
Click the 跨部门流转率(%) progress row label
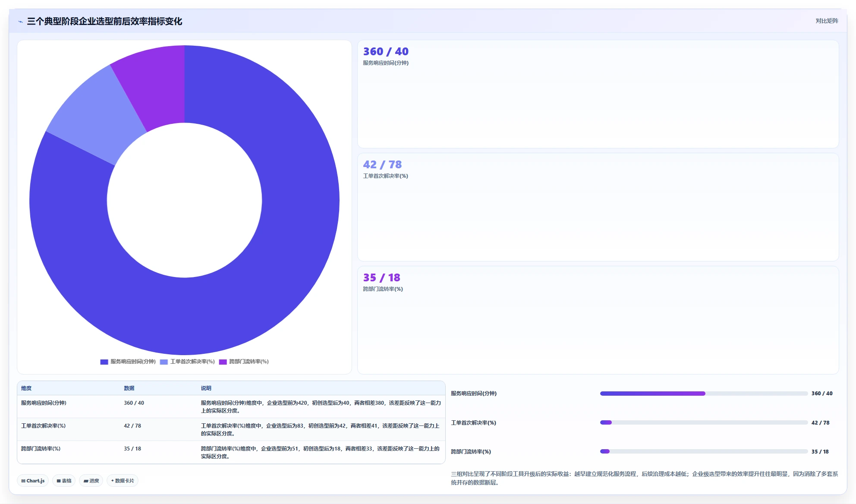click(471, 452)
